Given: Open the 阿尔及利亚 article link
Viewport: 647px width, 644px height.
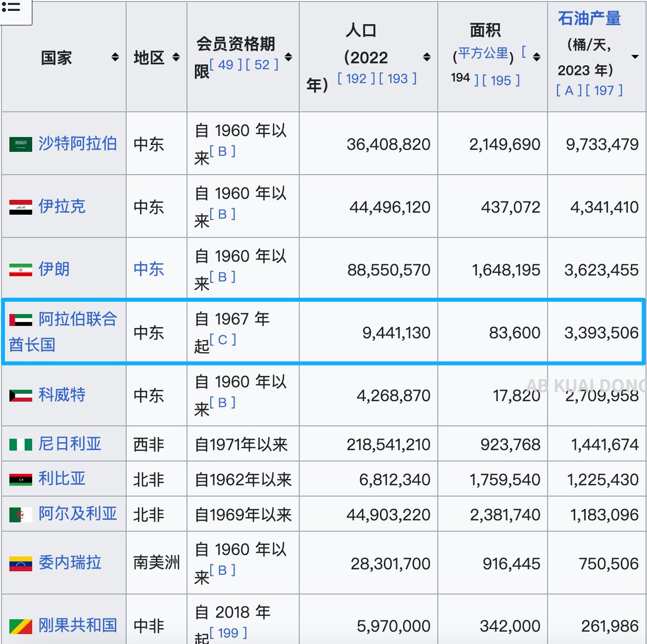Looking at the screenshot, I should click(78, 514).
